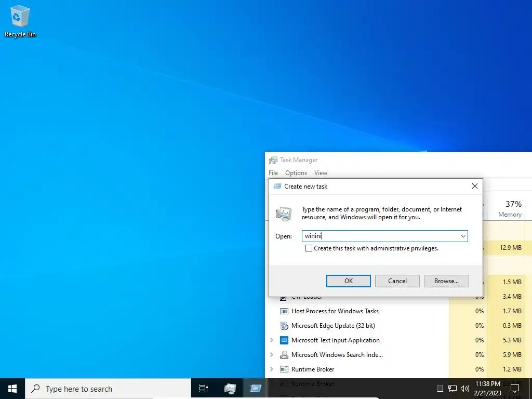Click the 12.9 MB memory value
Screen dimensions: 532x399
coord(510,248)
